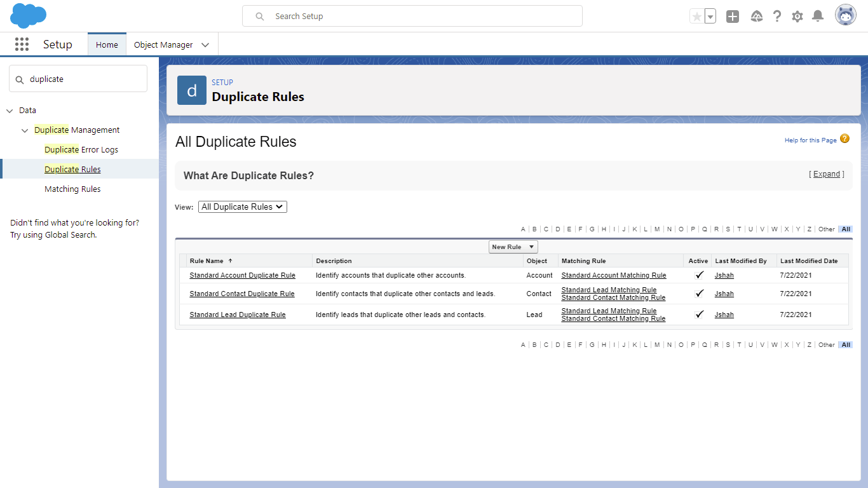Switch to the Object Manager tab
The height and width of the screenshot is (488, 868).
pyautogui.click(x=163, y=44)
